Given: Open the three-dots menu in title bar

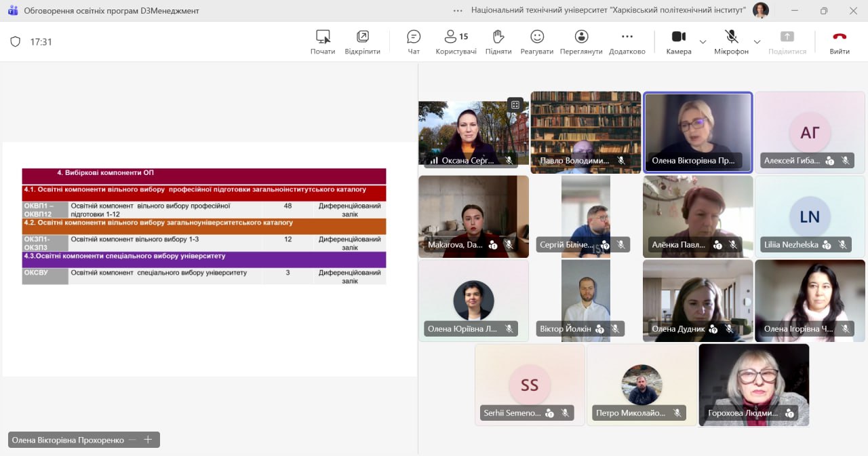Looking at the screenshot, I should coord(458,10).
